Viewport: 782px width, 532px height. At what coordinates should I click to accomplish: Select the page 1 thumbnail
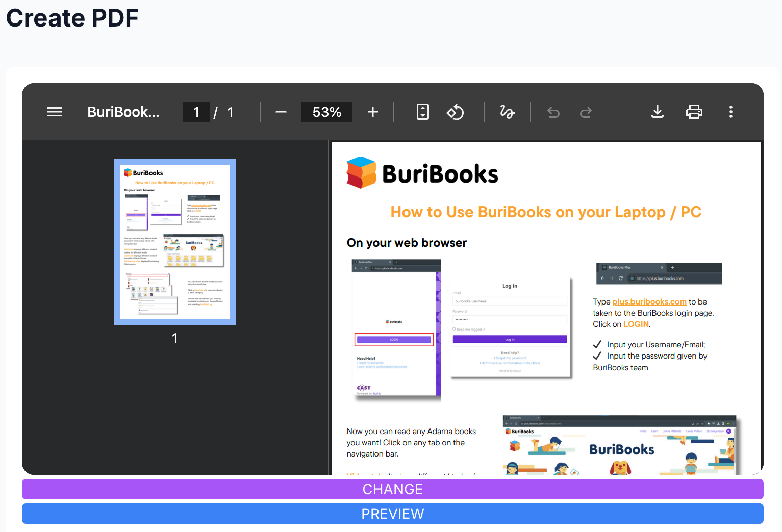[175, 242]
